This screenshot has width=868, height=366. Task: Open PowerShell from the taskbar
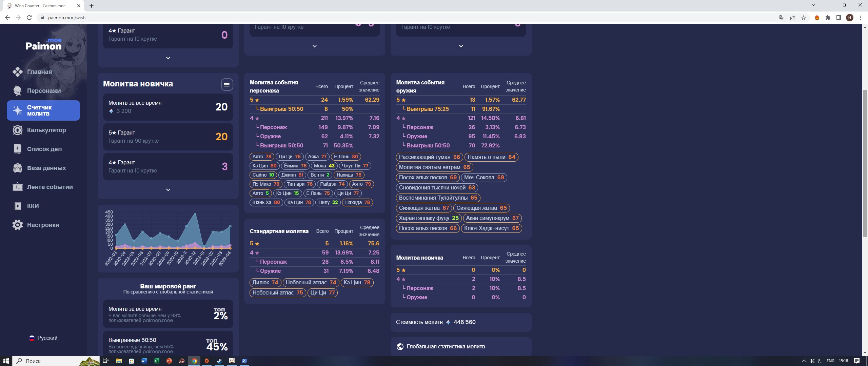pos(244,361)
